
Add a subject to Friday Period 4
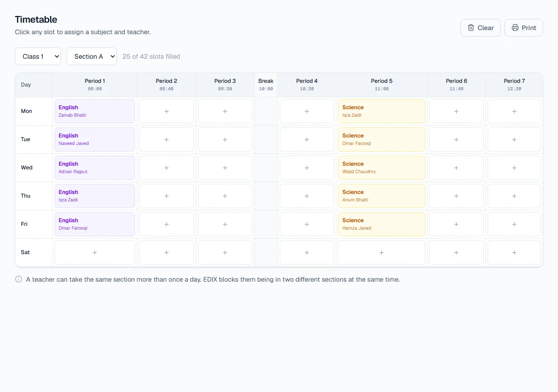click(x=307, y=224)
